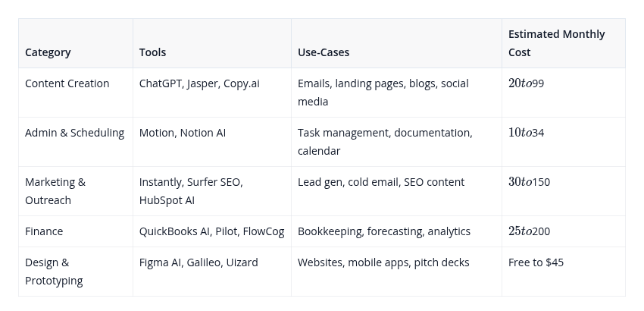Click the 25 to 200 cost cell
The height and width of the screenshot is (311, 644).
(x=564, y=231)
